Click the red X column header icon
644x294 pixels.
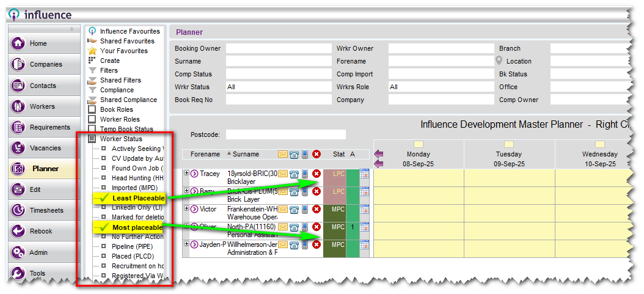pos(317,155)
